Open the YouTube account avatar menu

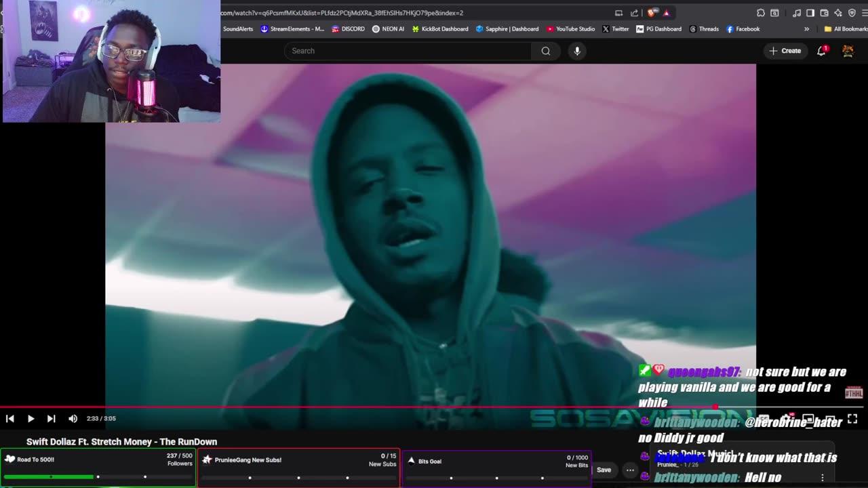pyautogui.click(x=848, y=51)
